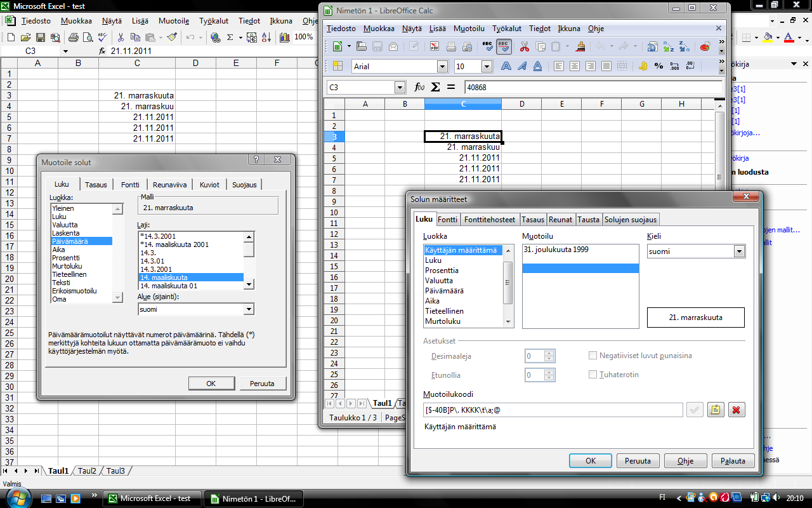This screenshot has height=508, width=812.
Task: Click Peruuta in Muotoile solut dialog
Action: 263,384
